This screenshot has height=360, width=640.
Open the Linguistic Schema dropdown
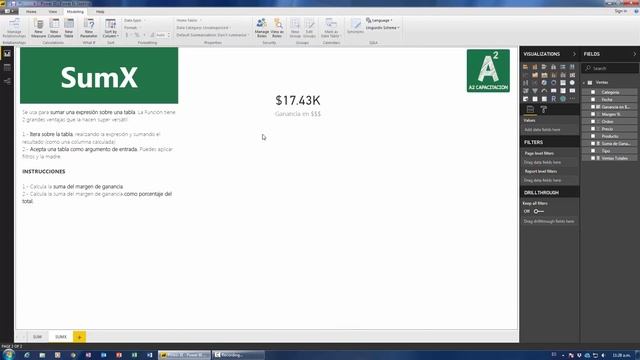(382, 28)
